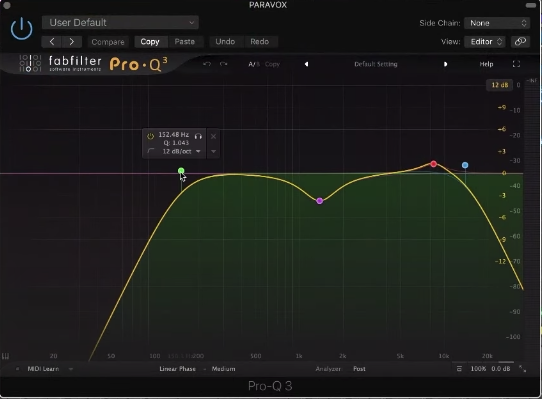Image resolution: width=542 pixels, height=399 pixels.
Task: Click the Paste button
Action: coord(185,41)
